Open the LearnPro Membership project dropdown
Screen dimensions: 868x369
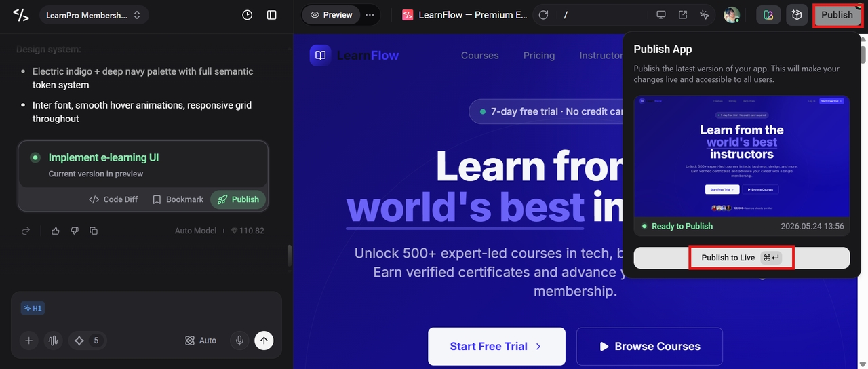(94, 15)
